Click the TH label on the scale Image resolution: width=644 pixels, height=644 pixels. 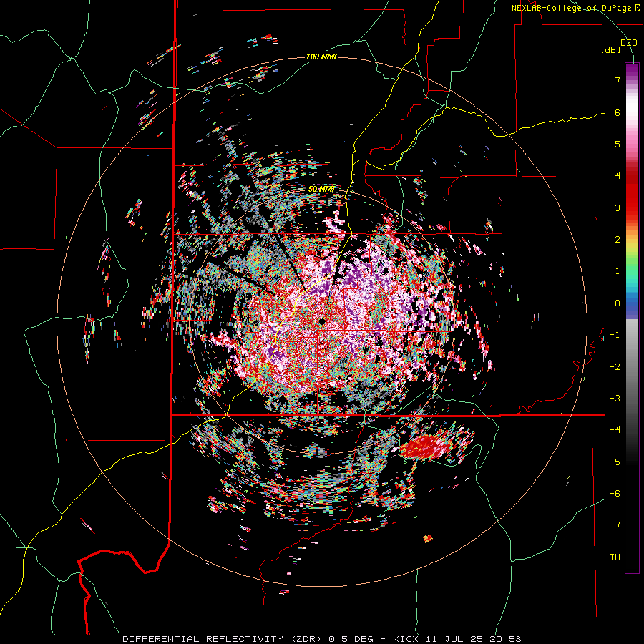coord(615,557)
